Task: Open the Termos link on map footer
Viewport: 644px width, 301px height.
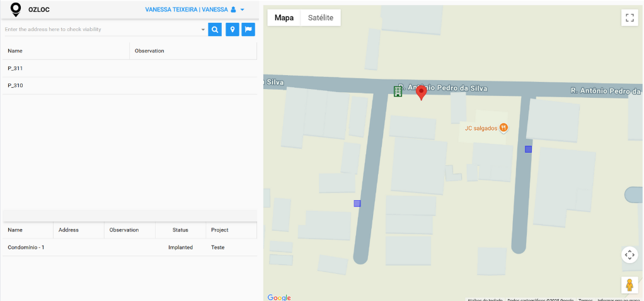Action: [585, 299]
